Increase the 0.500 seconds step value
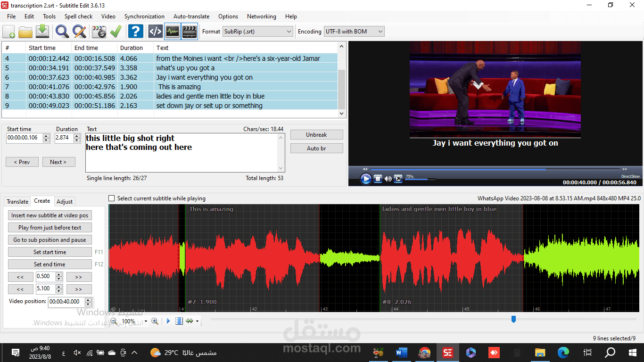This screenshot has width=644, height=362. tap(59, 275)
